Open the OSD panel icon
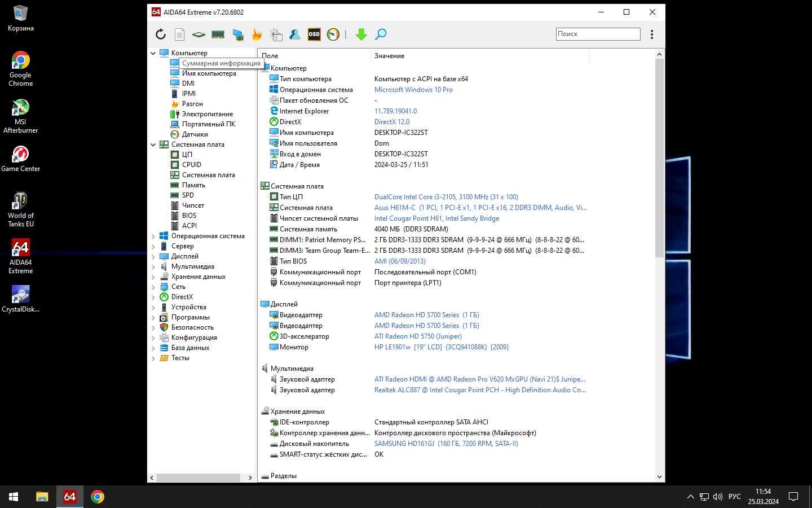Image resolution: width=812 pixels, height=508 pixels. [x=314, y=34]
